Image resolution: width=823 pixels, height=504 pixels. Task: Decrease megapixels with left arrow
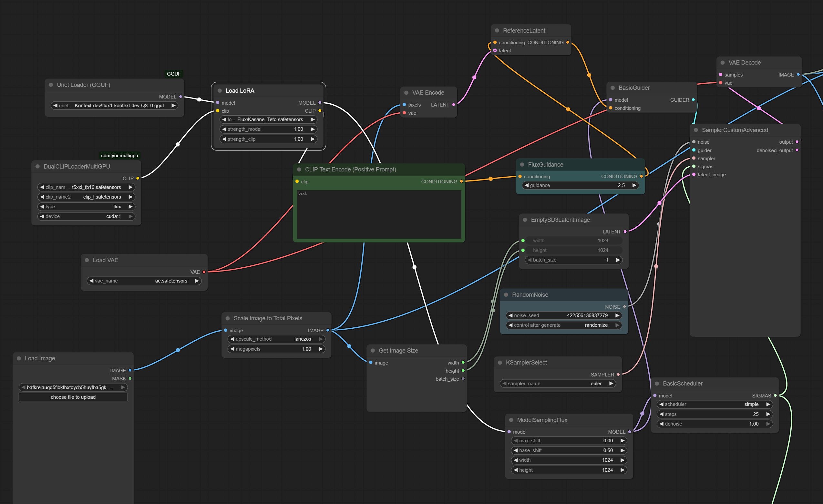tap(232, 349)
